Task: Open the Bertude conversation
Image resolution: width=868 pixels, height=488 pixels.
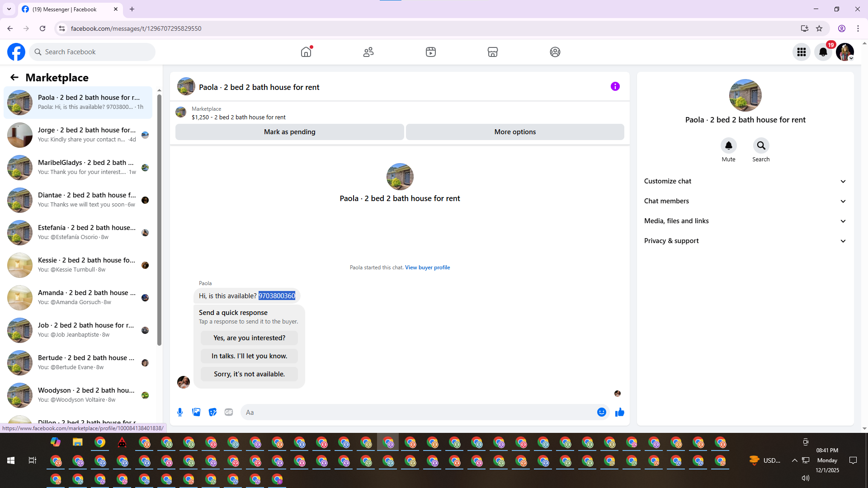Action: (78, 363)
